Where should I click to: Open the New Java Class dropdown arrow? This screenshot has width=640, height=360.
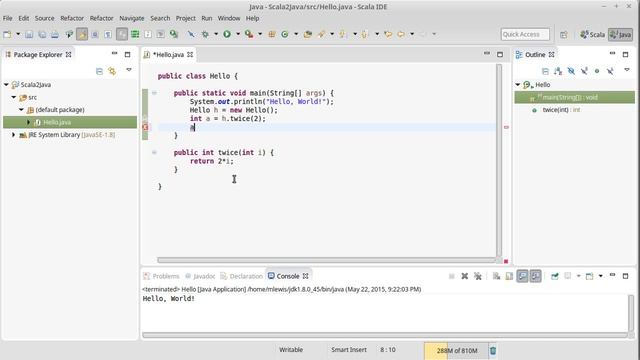[296, 34]
